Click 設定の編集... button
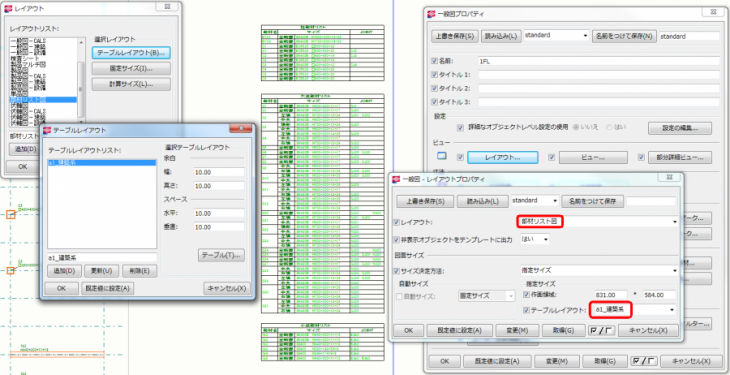The height and width of the screenshot is (375, 730). pyautogui.click(x=680, y=128)
